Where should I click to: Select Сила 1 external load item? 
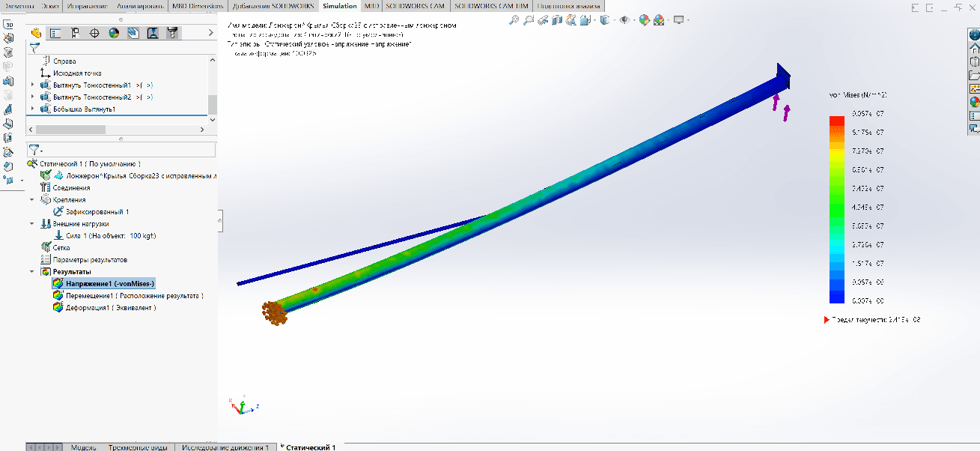[110, 236]
